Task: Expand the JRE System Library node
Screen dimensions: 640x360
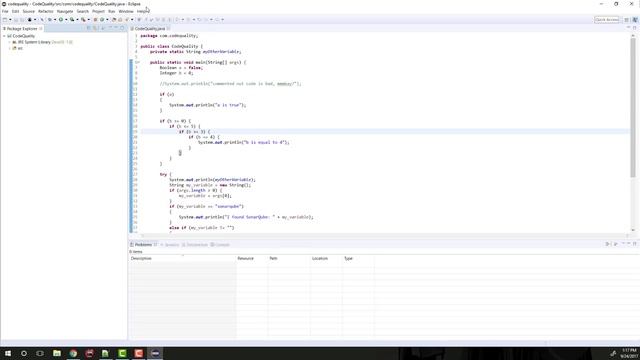Action: click(x=10, y=42)
